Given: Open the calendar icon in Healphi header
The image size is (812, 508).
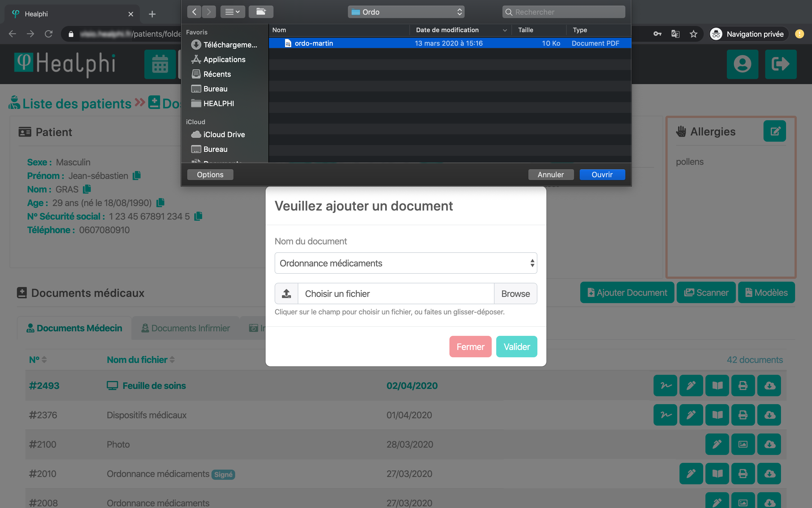Looking at the screenshot, I should pyautogui.click(x=160, y=64).
